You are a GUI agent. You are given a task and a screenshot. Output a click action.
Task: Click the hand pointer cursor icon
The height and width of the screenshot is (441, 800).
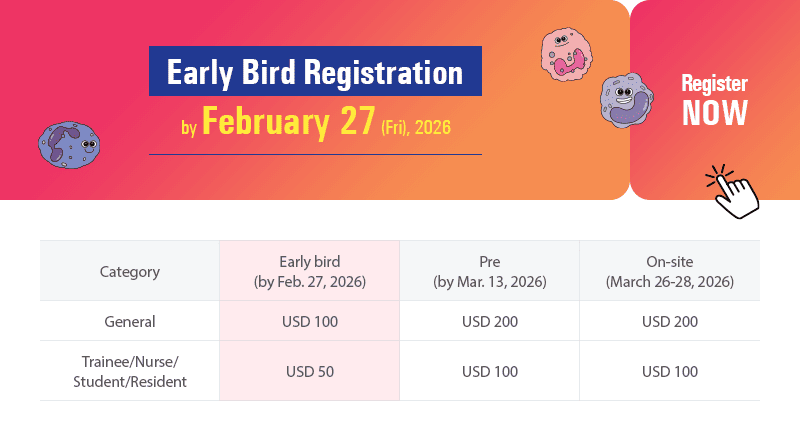tap(735, 190)
